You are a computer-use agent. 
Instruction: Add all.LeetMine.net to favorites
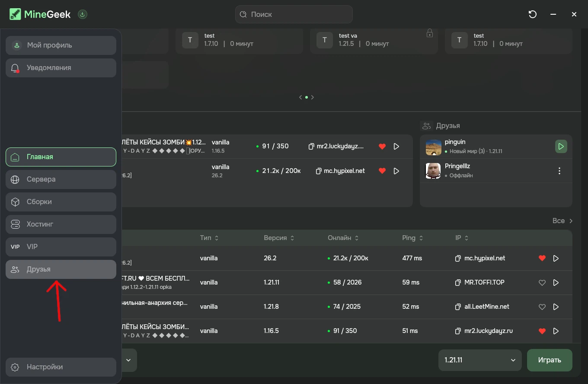pyautogui.click(x=542, y=307)
